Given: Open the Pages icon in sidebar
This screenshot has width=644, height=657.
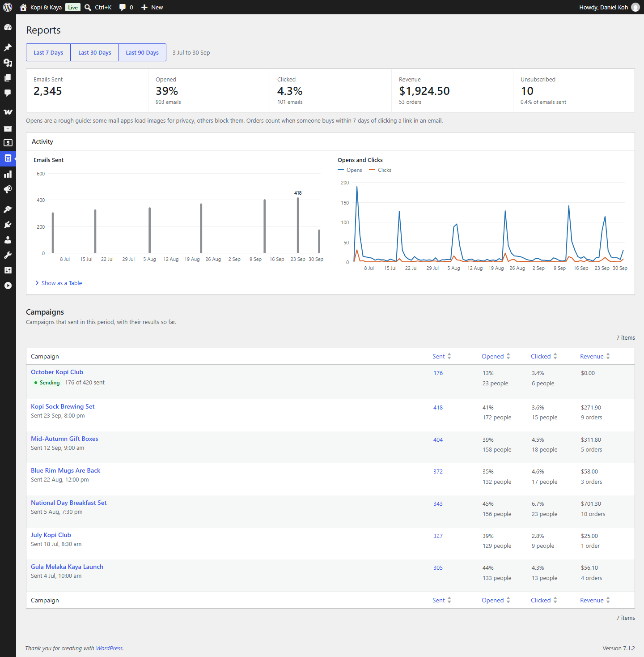Looking at the screenshot, I should (8, 78).
